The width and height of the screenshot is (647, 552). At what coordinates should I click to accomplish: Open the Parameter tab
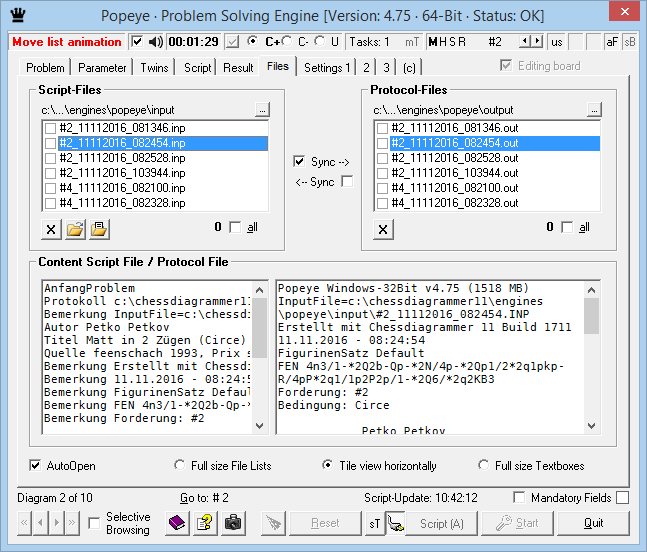(102, 68)
